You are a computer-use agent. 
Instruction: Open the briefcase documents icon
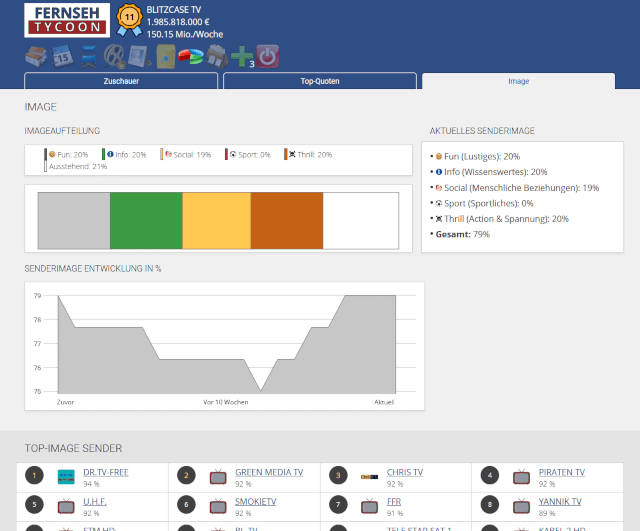tap(217, 56)
